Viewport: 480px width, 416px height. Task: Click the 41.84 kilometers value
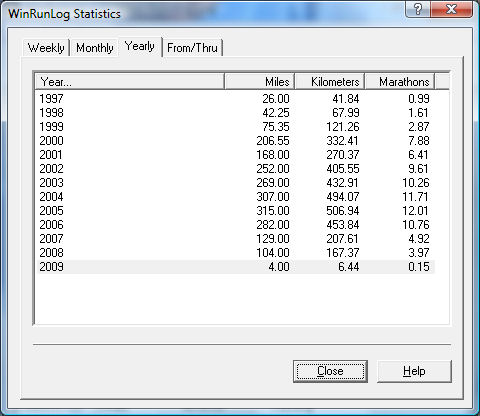(346, 99)
